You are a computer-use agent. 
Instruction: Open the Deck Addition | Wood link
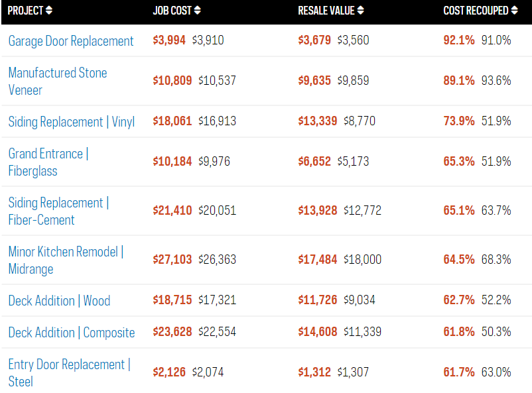pos(60,301)
